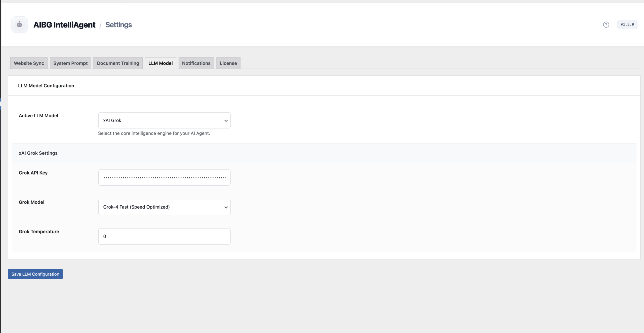This screenshot has width=644, height=333.
Task: Open the help question mark icon
Action: (606, 24)
